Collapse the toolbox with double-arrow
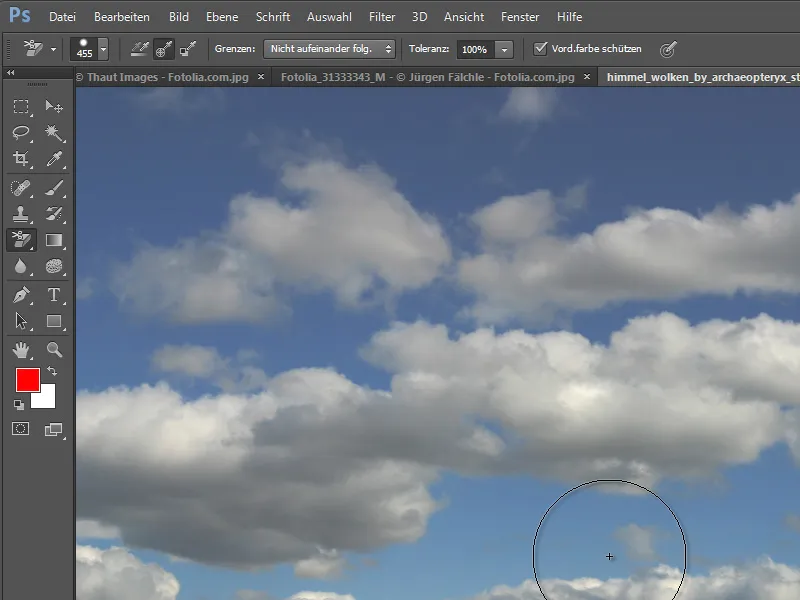The width and height of the screenshot is (800, 600). coord(10,73)
